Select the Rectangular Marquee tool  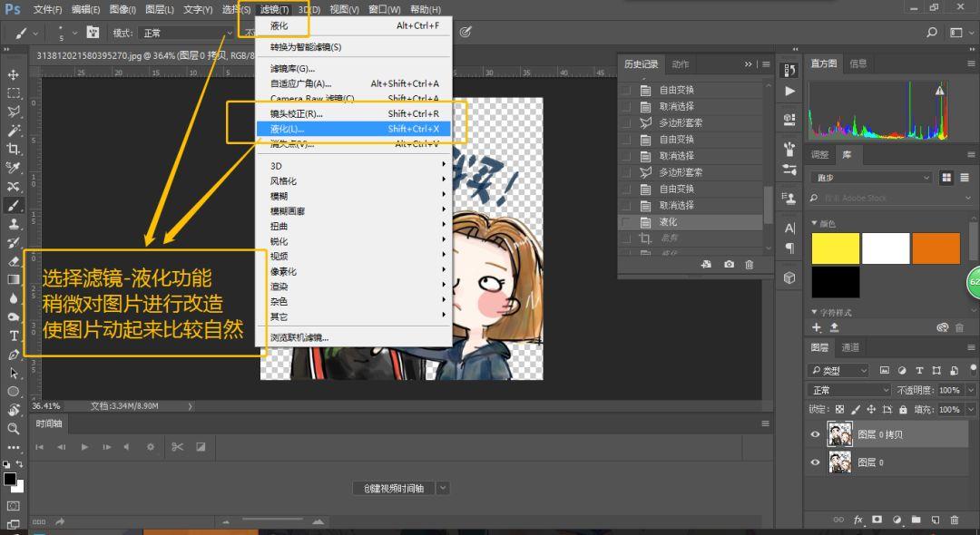[13, 93]
